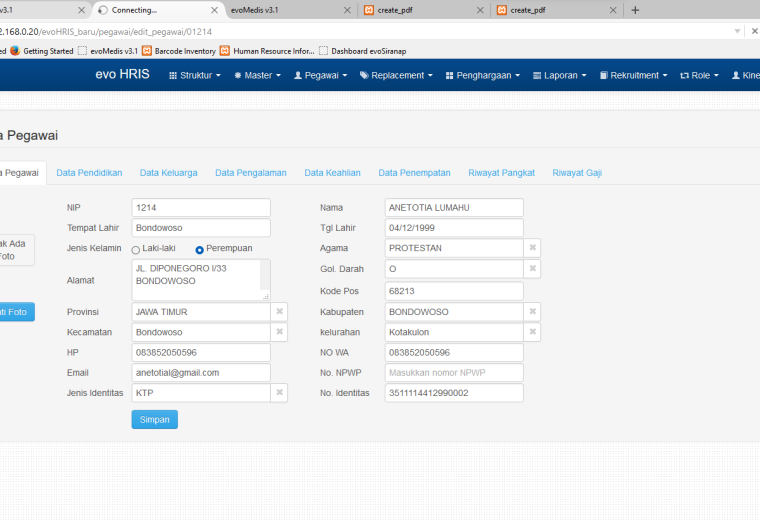Click the No. NPWP input field

(454, 373)
